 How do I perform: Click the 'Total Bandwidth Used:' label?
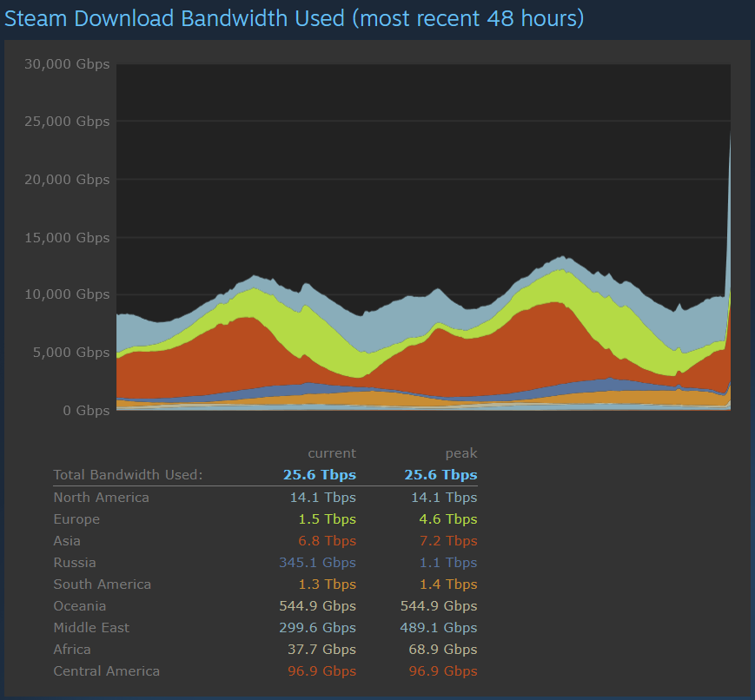tap(128, 475)
